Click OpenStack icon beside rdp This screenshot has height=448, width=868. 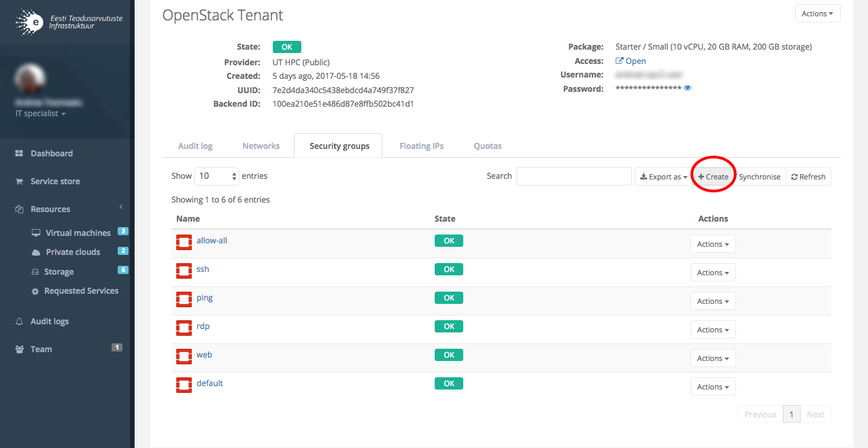click(x=184, y=327)
